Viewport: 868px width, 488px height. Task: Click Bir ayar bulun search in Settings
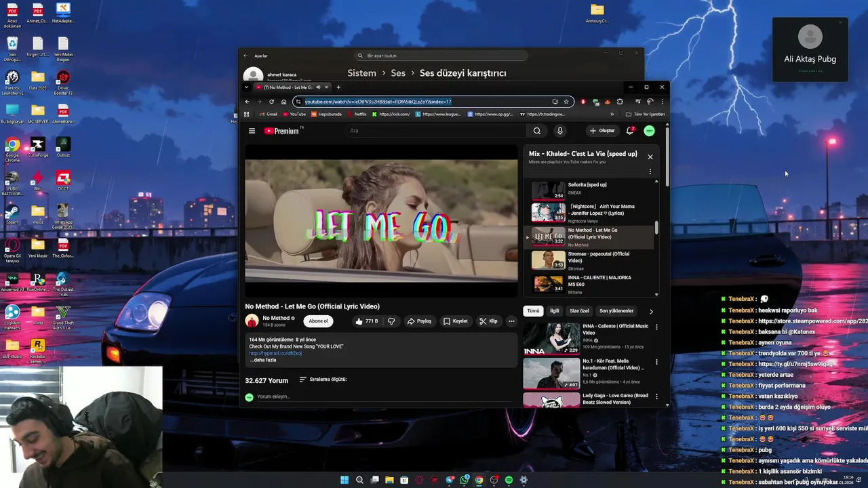pyautogui.click(x=441, y=56)
